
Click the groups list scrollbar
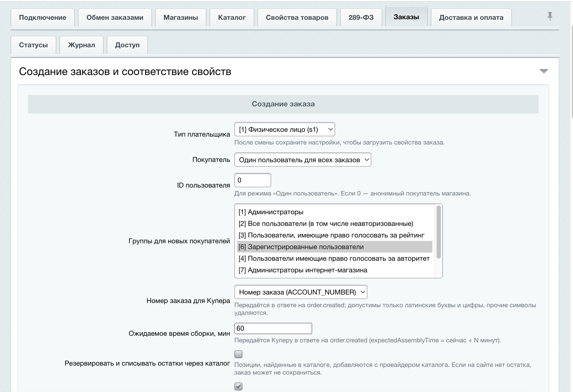coord(439,232)
